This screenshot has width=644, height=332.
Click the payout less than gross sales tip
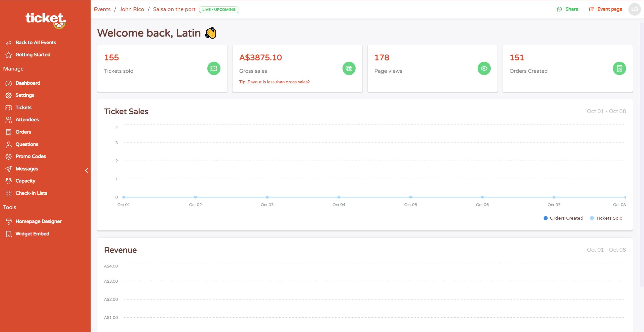(274, 82)
